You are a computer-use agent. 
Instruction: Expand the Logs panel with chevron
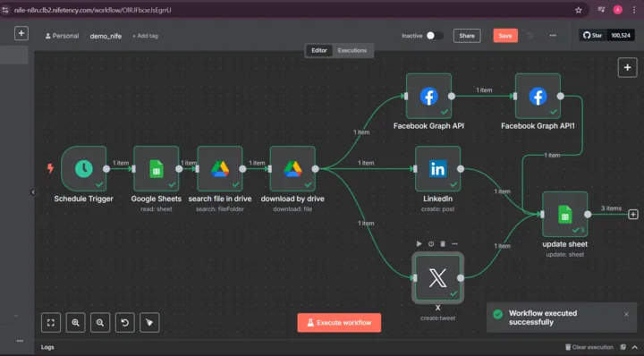635,347
